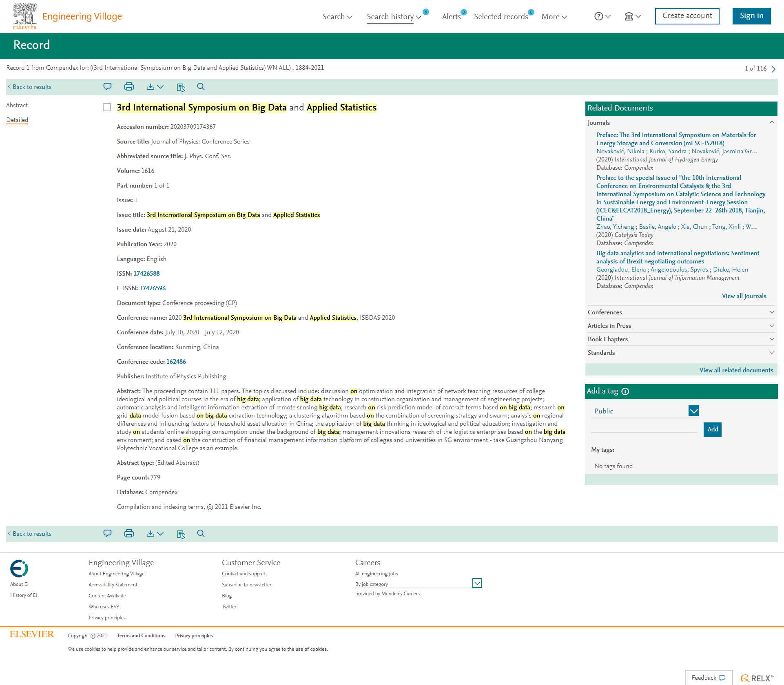Screen dimensions: 784x685
Task: Open the Search menu
Action: coord(337,17)
